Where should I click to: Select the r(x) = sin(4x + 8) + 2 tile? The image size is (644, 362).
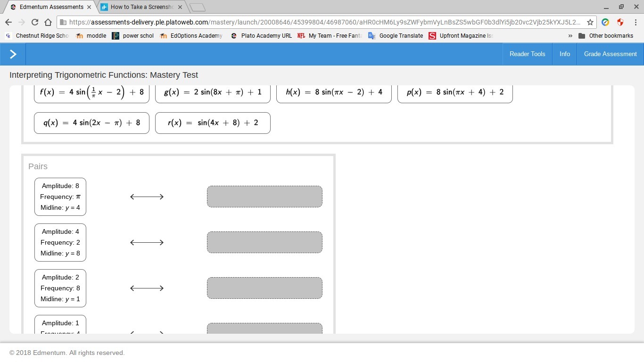tap(213, 123)
